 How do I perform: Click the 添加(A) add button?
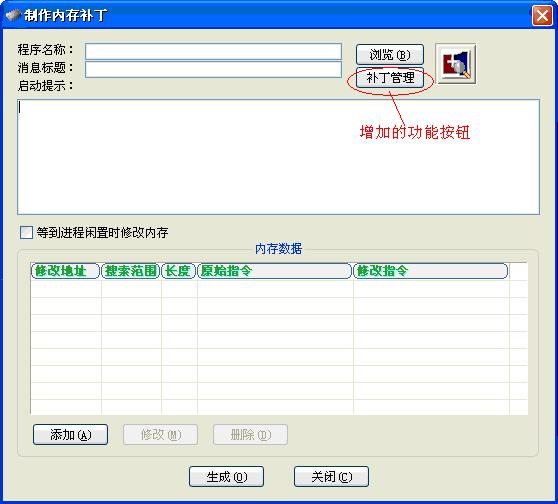(x=70, y=435)
